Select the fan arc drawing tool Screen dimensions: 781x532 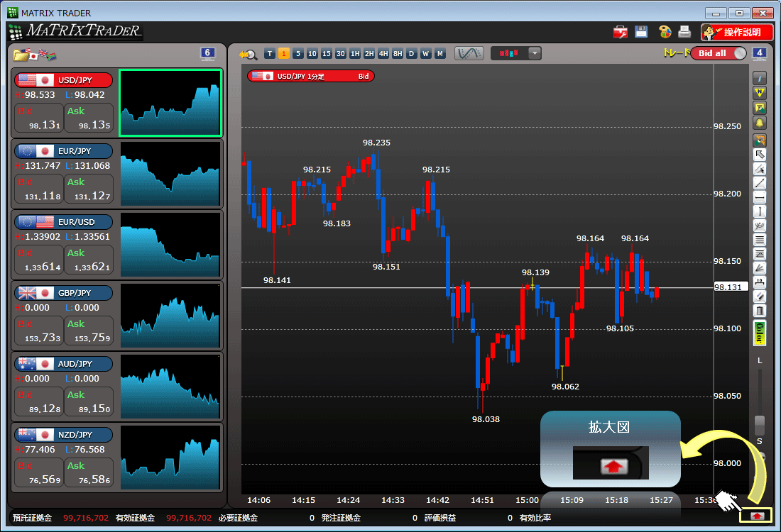[x=760, y=226]
